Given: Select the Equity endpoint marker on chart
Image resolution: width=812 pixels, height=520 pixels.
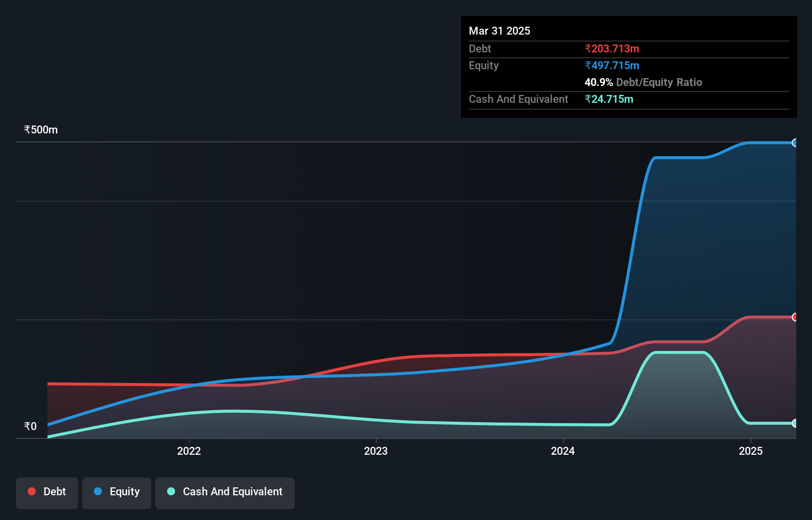Looking at the screenshot, I should coord(795,143).
